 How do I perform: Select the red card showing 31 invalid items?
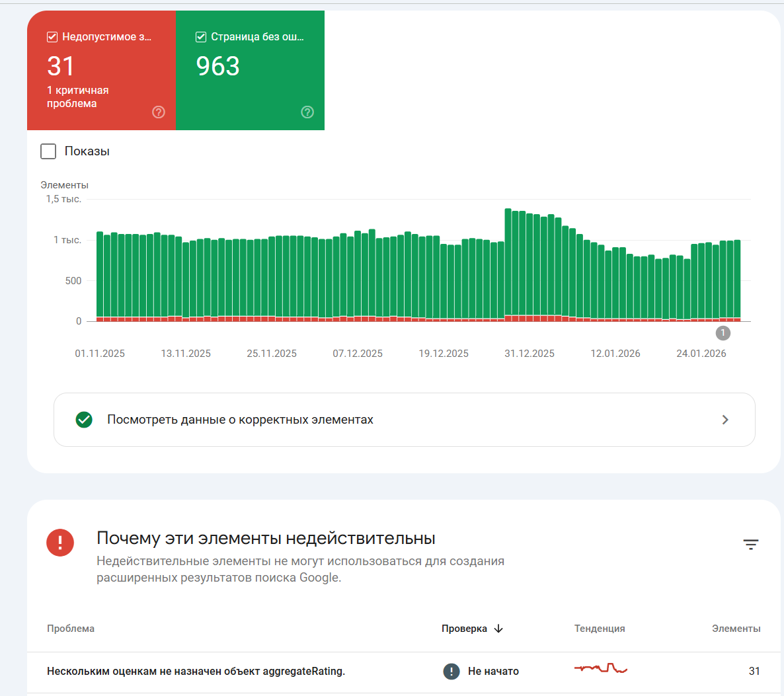(102, 71)
